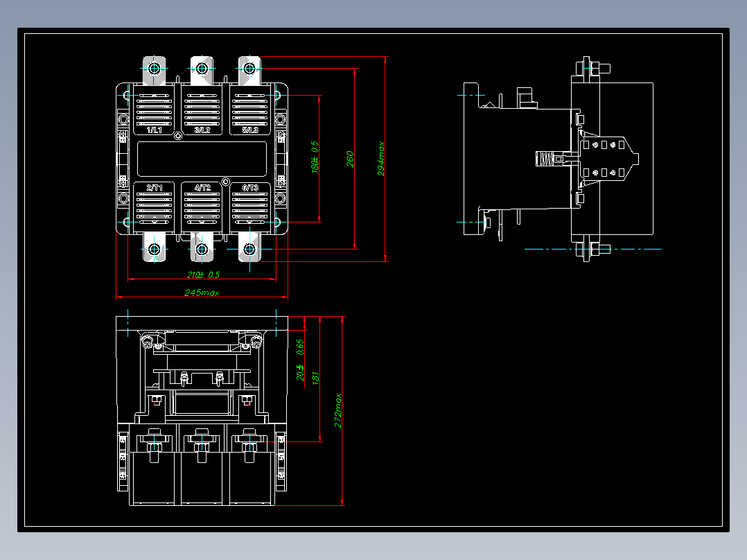Select the small round screw below 1/L1 label

(x=178, y=137)
